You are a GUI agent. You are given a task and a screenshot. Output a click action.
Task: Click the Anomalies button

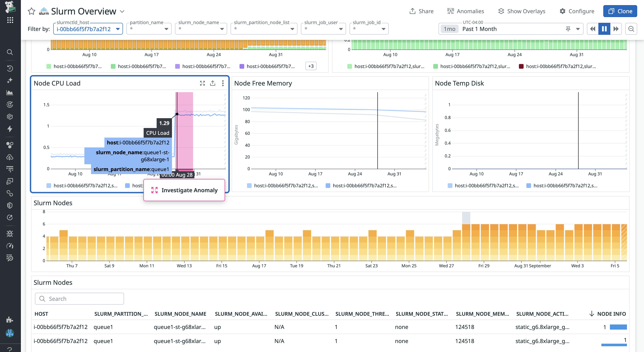tap(465, 11)
